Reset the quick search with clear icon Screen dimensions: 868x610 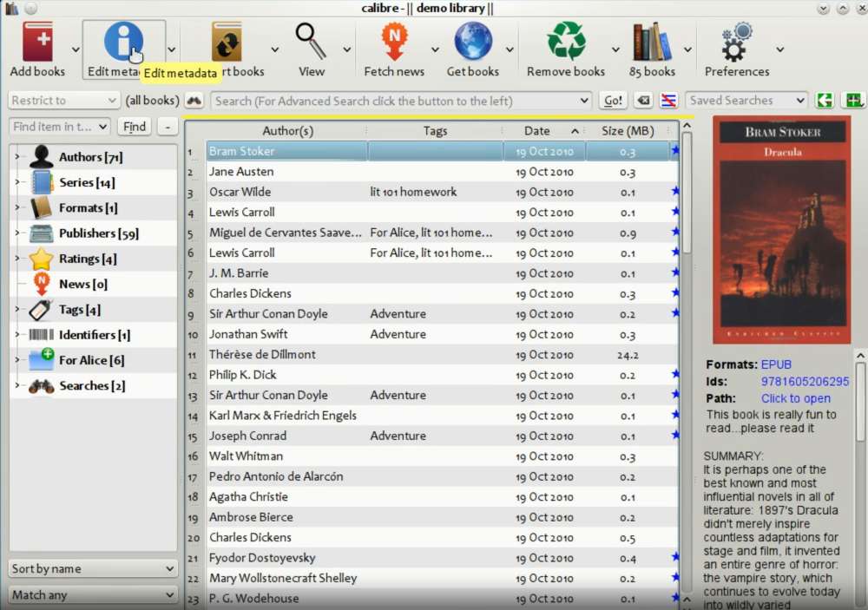tap(643, 101)
